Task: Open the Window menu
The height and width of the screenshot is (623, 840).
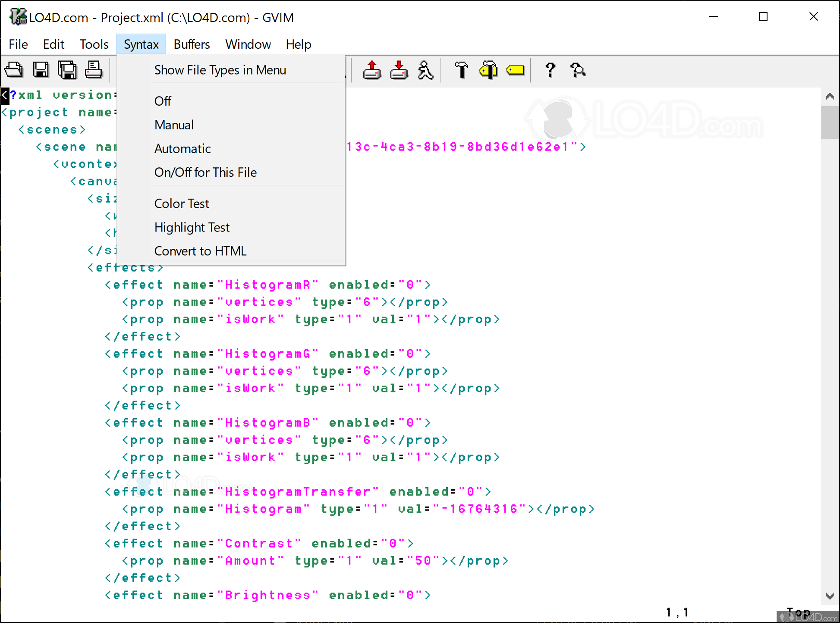Action: [x=248, y=44]
